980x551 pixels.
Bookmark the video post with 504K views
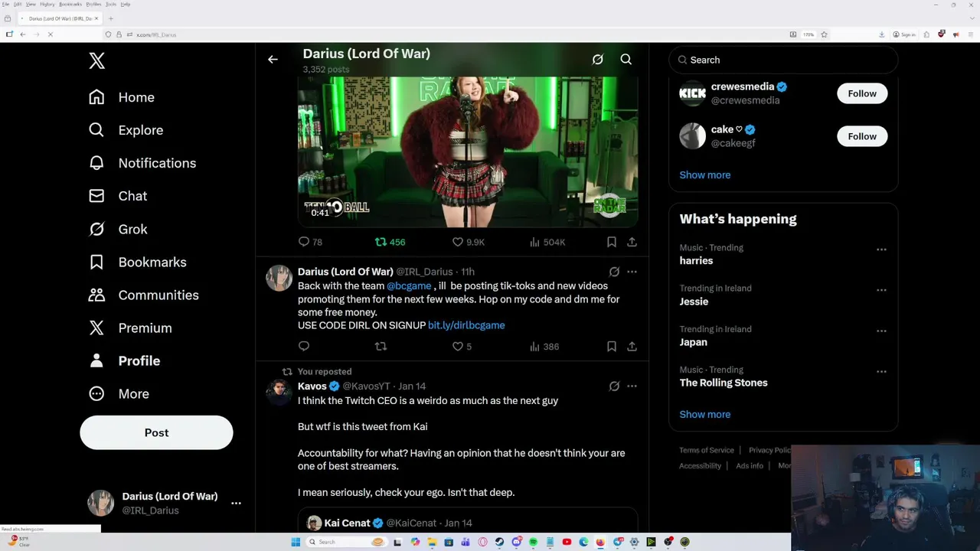(x=612, y=242)
